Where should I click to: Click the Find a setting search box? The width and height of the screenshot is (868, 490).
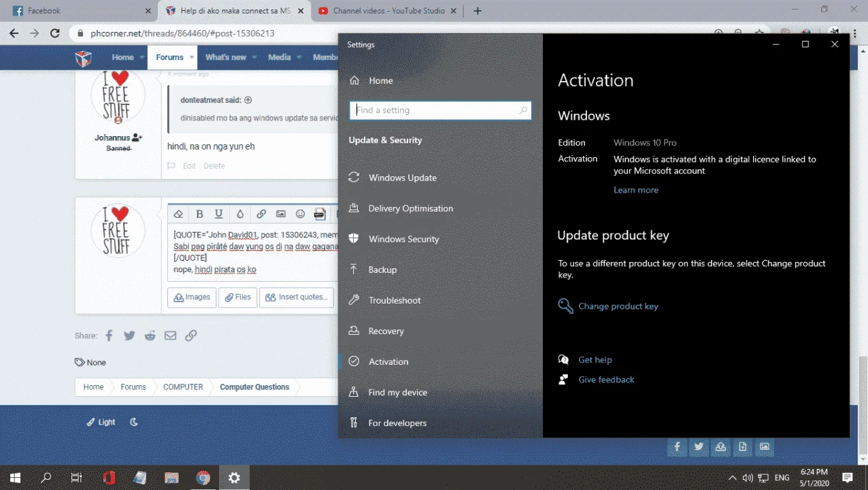tap(440, 110)
